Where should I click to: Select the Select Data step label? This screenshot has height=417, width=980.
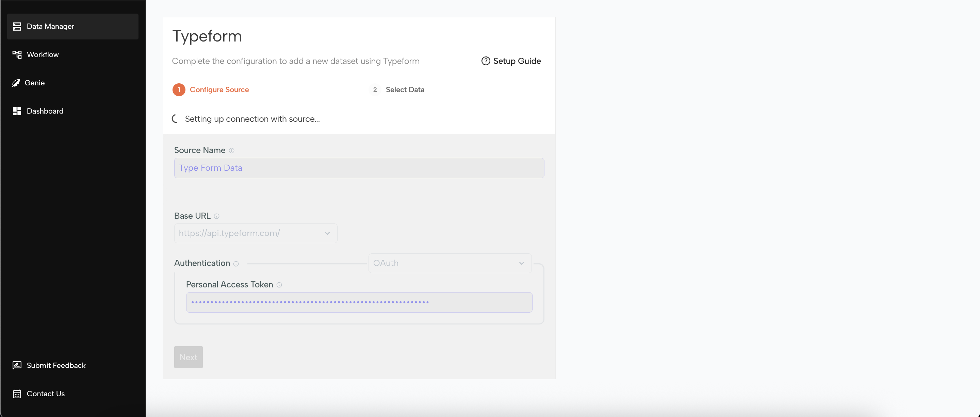tap(405, 90)
